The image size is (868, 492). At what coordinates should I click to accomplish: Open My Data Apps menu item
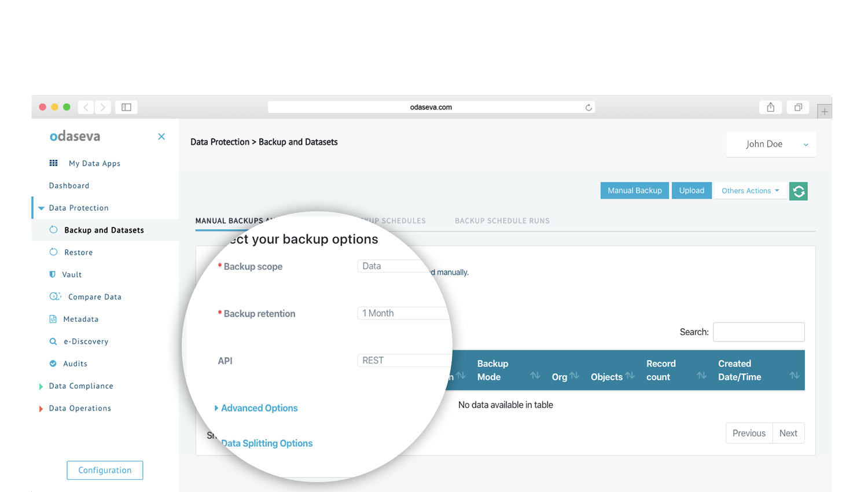coord(94,163)
